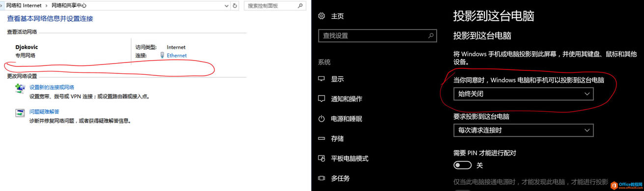Open 多任务 settings page
644x191 pixels.
(x=341, y=178)
